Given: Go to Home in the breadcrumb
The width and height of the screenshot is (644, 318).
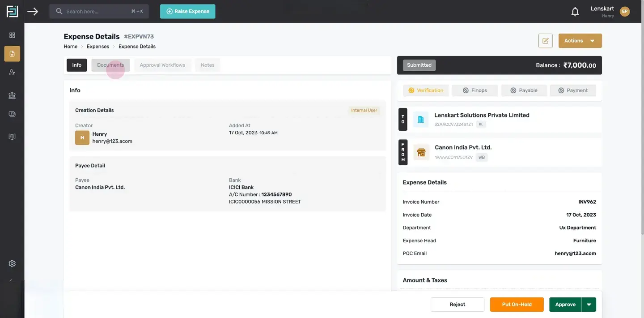Looking at the screenshot, I should [x=71, y=47].
